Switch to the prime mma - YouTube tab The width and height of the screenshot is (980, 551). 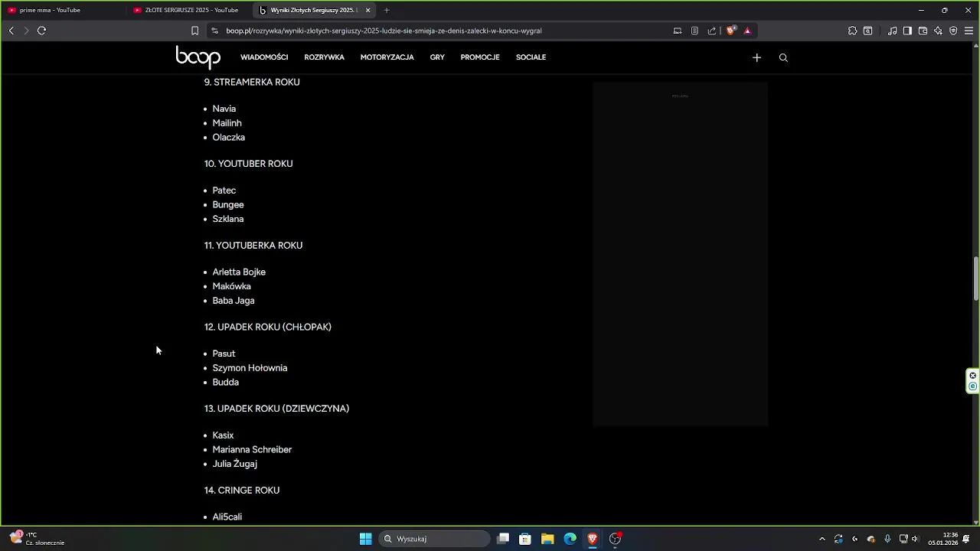[x=63, y=10]
